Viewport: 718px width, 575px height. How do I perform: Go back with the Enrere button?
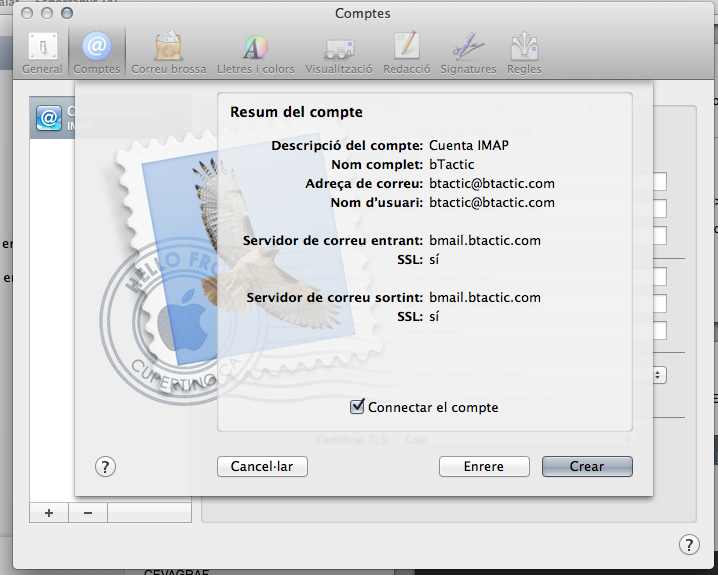pos(484,467)
